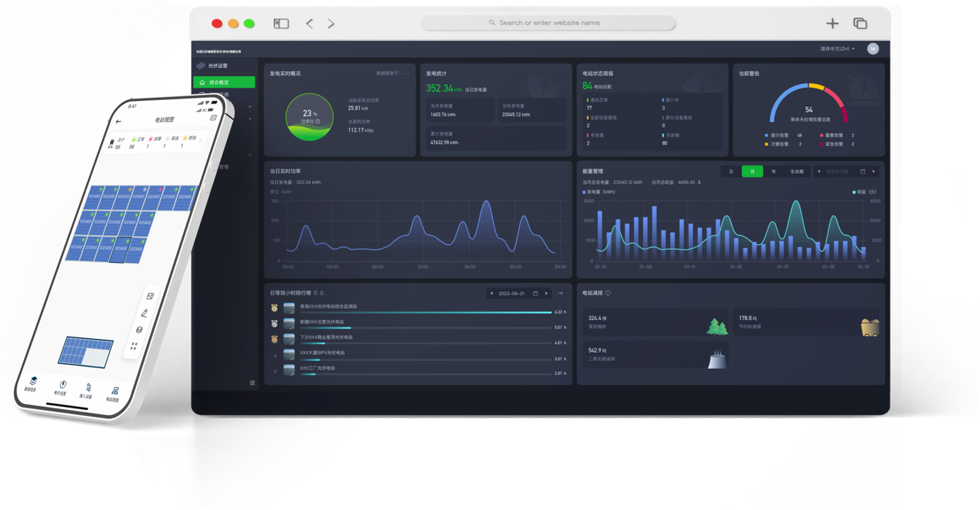Select the 生命期 (lifetime) period option

point(797,172)
